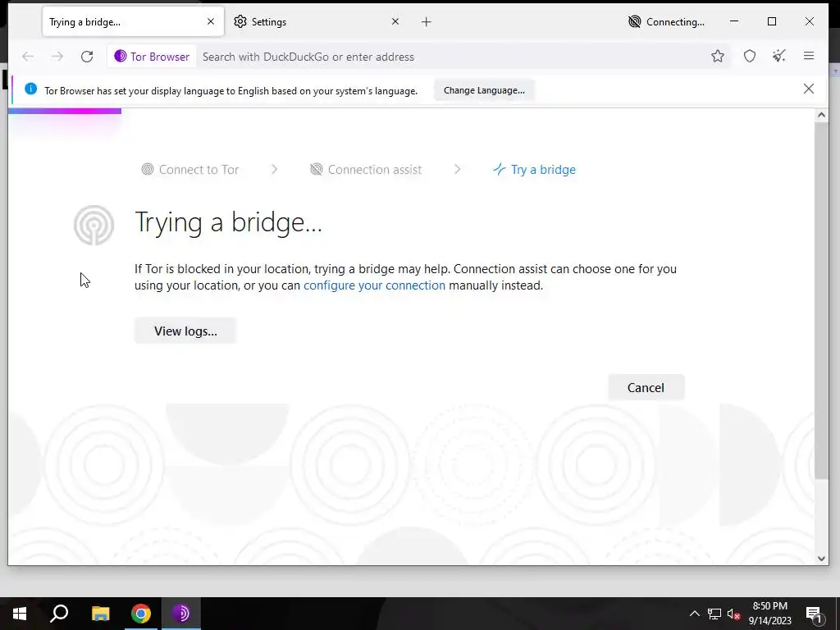Close the Settings tab
The width and height of the screenshot is (840, 630).
[395, 21]
